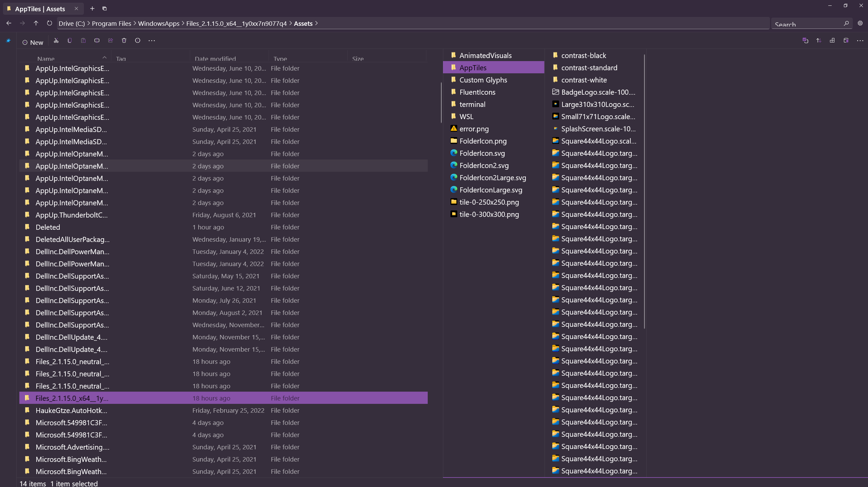This screenshot has height=487, width=868.
Task: Click the Paste icon
Action: [83, 40]
